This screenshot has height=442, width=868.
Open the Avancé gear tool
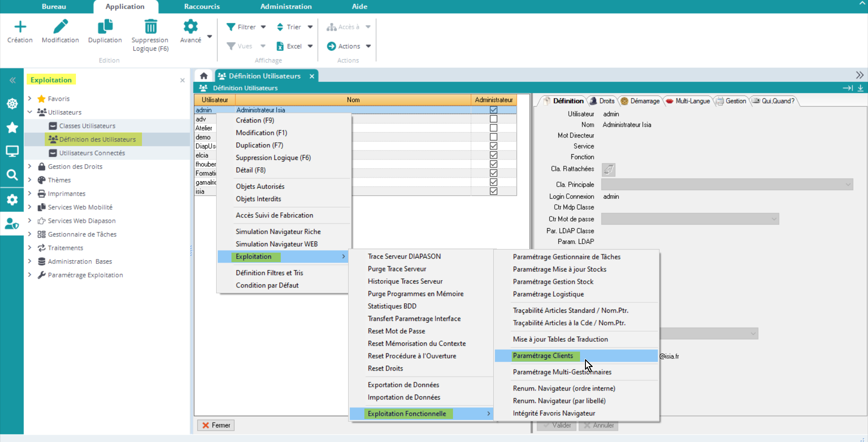190,27
